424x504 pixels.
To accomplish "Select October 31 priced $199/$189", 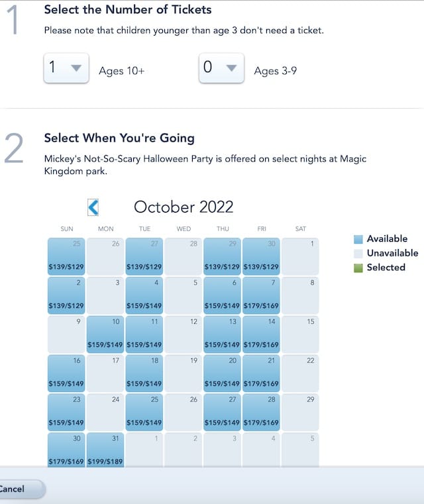I will [105, 450].
